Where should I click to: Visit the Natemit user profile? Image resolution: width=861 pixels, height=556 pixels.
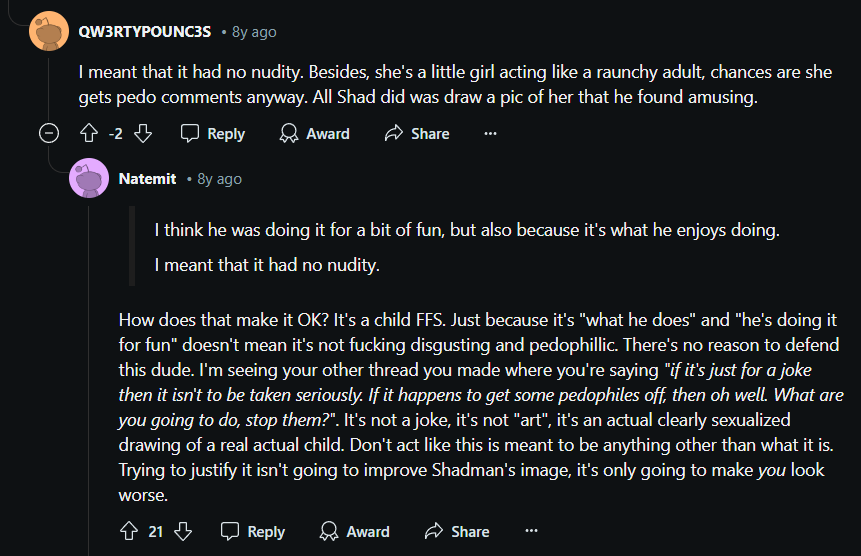click(147, 179)
